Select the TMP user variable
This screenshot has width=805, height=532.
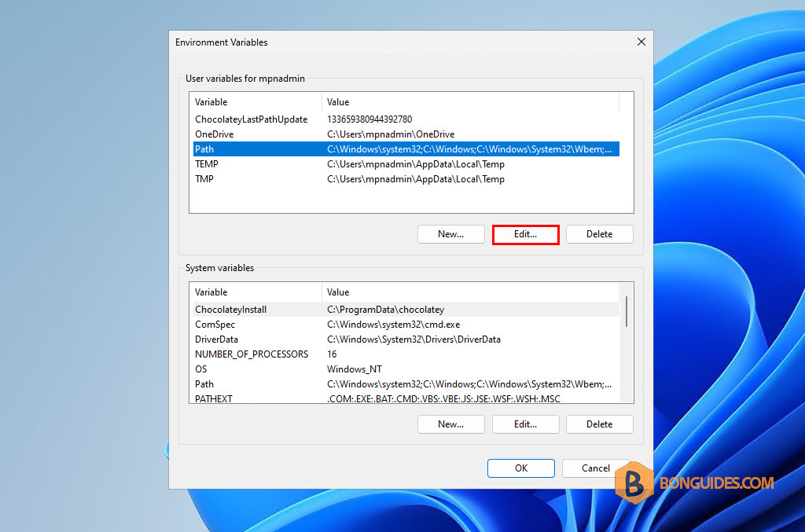(x=406, y=178)
